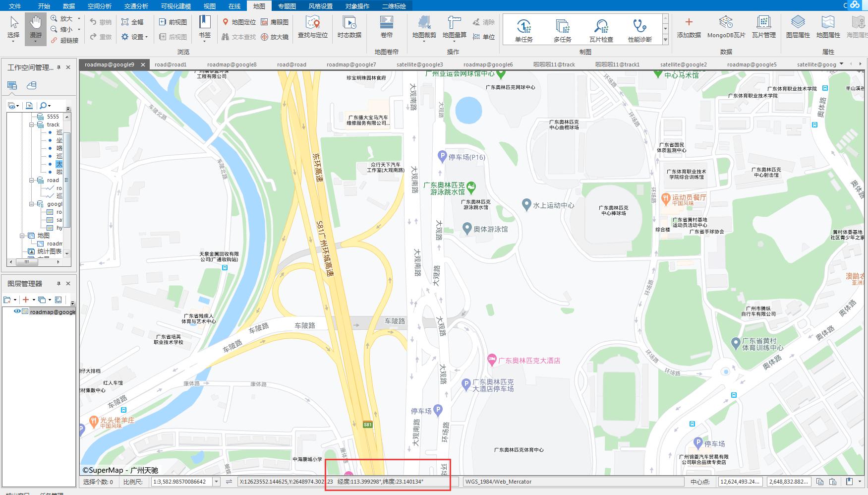
Task: Activate the 卷帘 map swipe tool
Action: 387,27
